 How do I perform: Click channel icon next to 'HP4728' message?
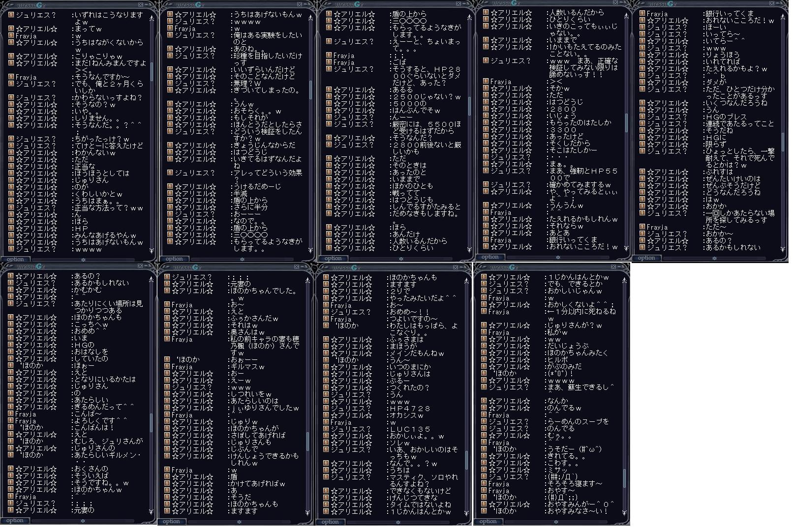pyautogui.click(x=326, y=408)
